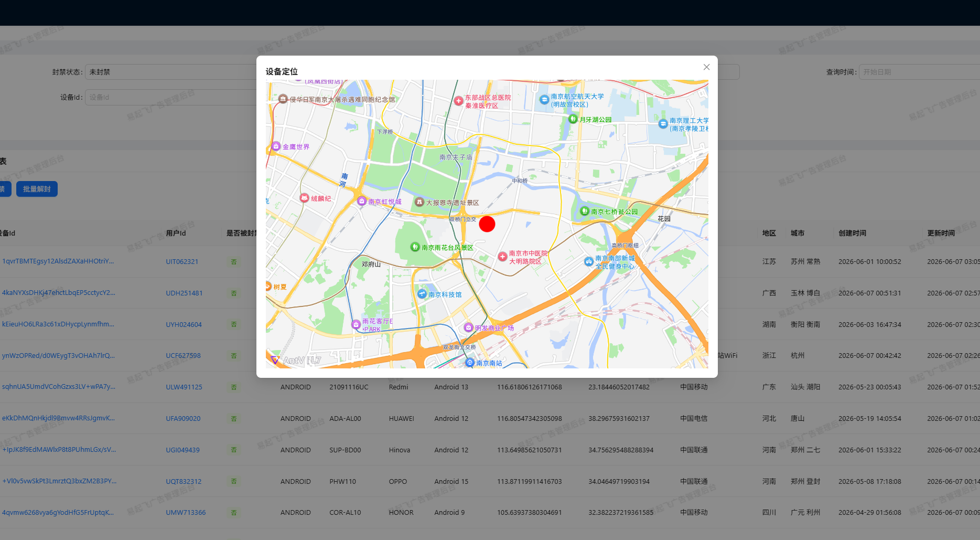The width and height of the screenshot is (980, 540).
Task: Click the 用户Id column header
Action: 176,233
